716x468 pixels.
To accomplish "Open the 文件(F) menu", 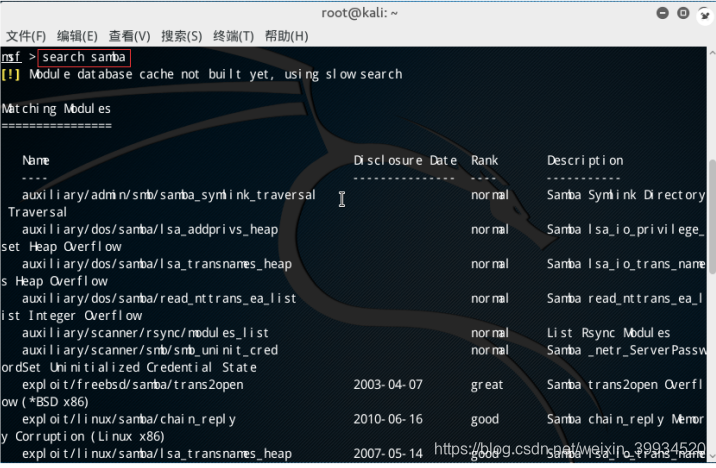I will coord(26,36).
